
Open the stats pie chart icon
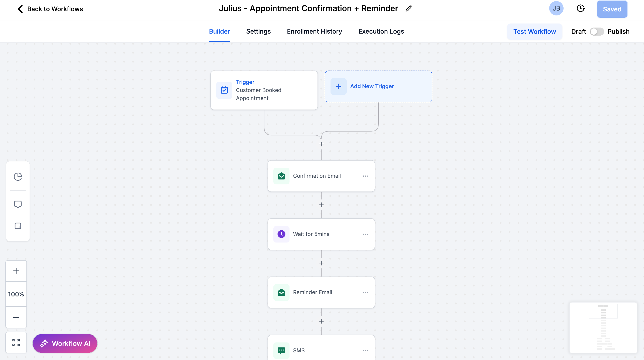[x=18, y=177]
